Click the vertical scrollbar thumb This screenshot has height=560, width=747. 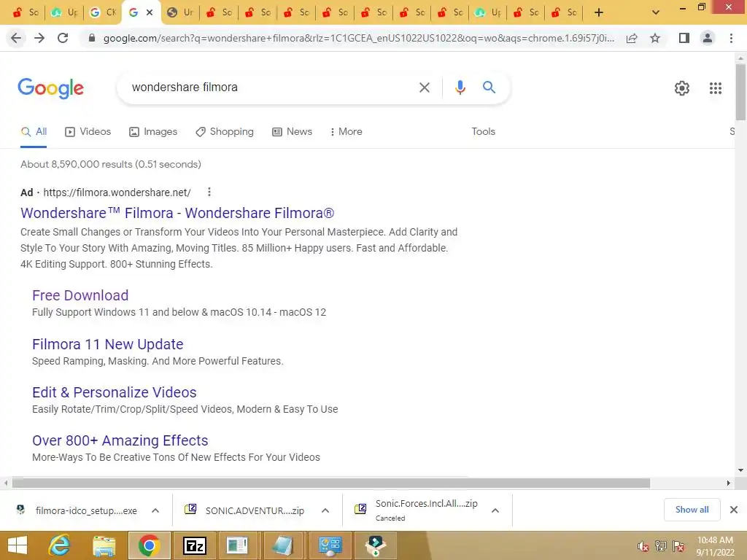740,91
